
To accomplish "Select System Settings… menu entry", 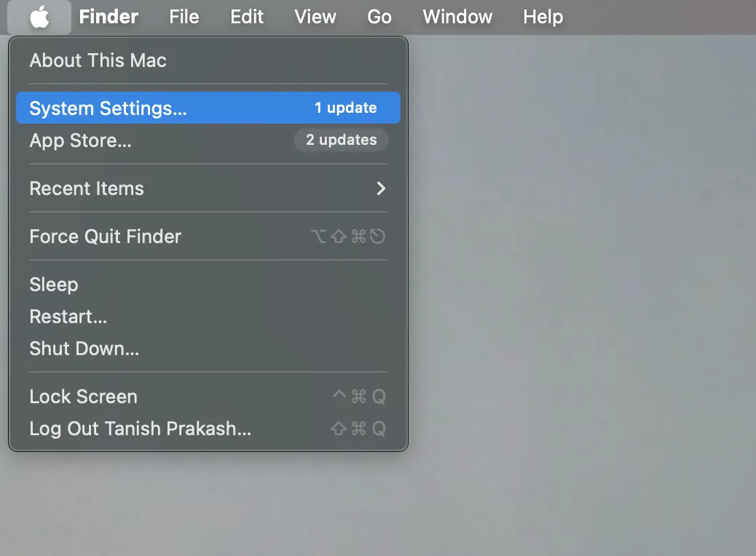I will pos(208,108).
